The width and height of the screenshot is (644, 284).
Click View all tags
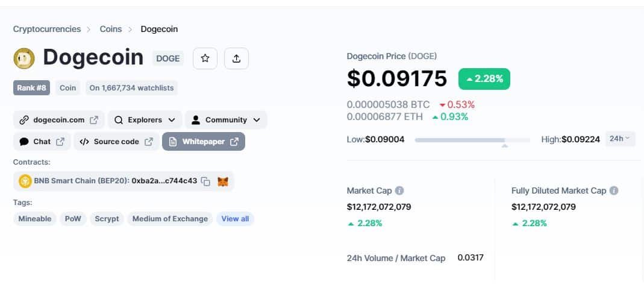coord(236,219)
